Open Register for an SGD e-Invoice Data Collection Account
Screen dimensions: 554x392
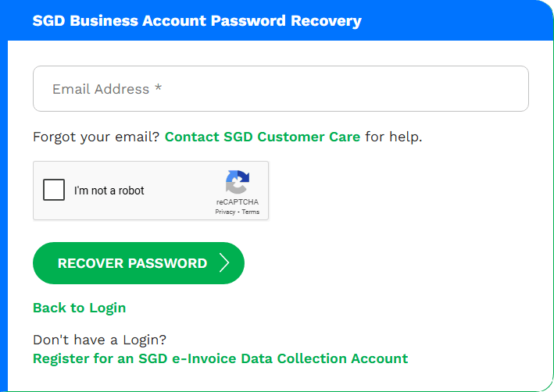220,358
